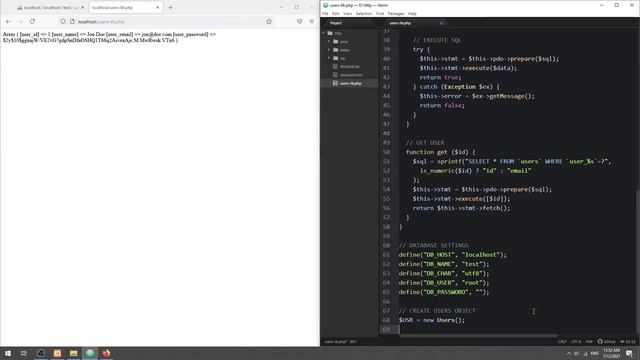Click the horizontal scrollbar in Atom editor
Screen dimensions: 640x360
click(478, 336)
